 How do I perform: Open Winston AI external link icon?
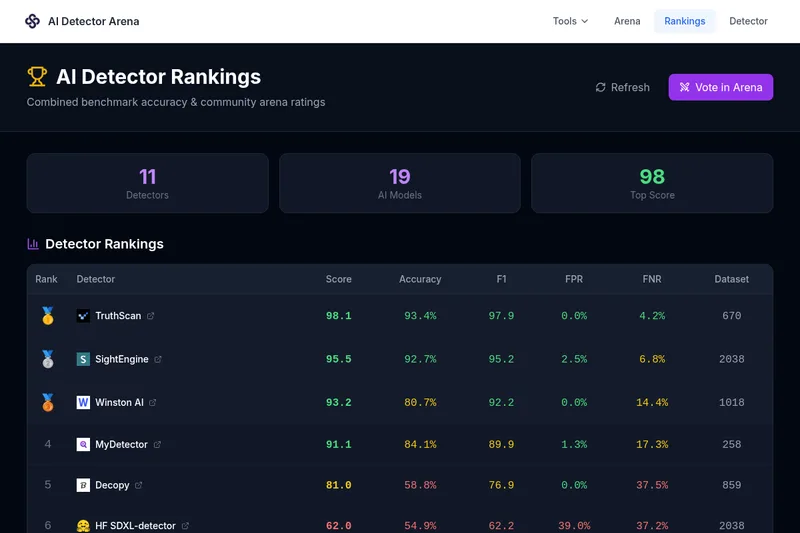(x=153, y=402)
